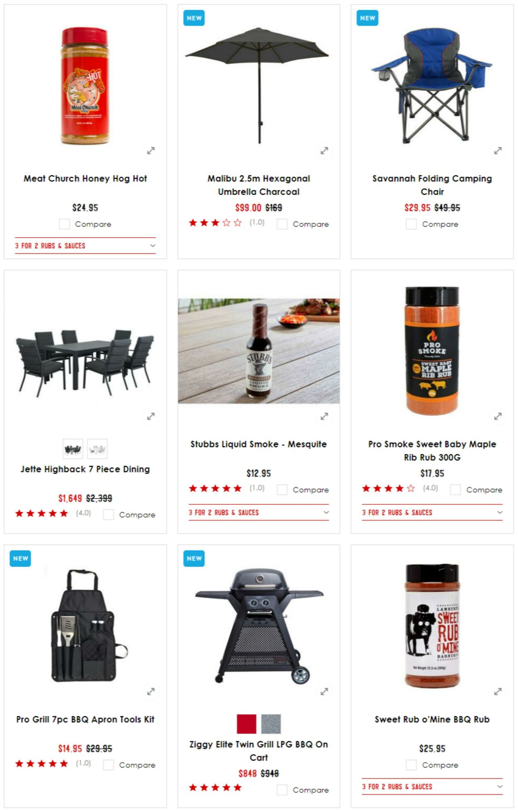Image resolution: width=518 pixels, height=812 pixels.
Task: Expand quick view of Malibu Hexagonal Umbrella
Action: coord(324,151)
